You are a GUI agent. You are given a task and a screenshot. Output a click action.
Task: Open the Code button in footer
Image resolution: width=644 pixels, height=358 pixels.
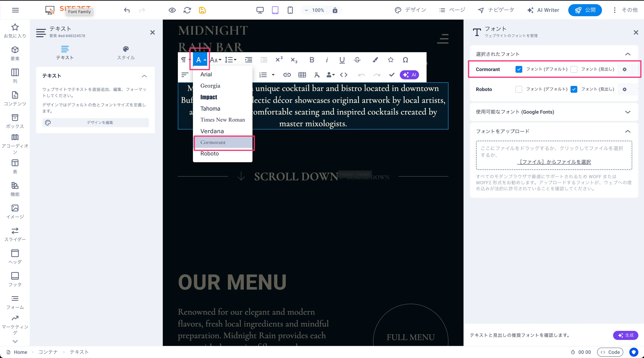click(610, 352)
